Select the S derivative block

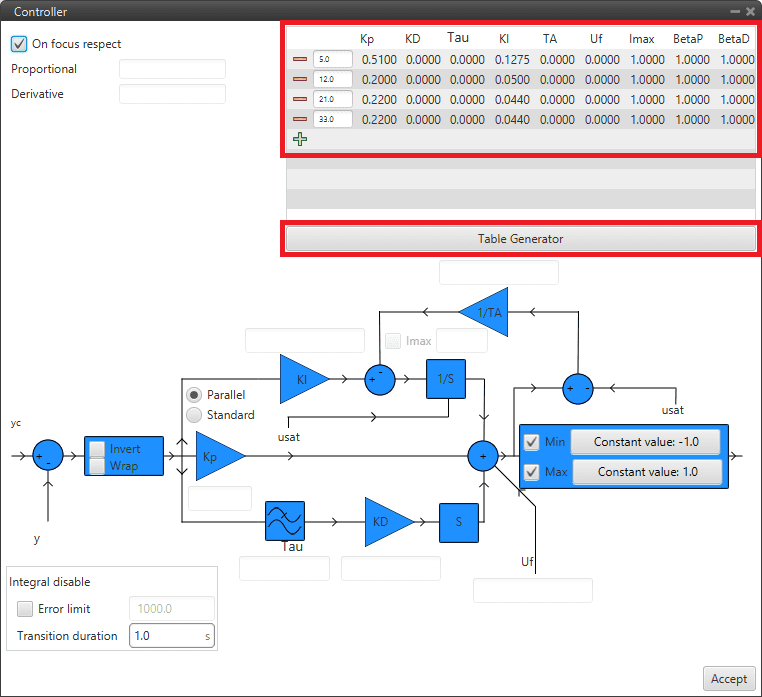point(459,522)
